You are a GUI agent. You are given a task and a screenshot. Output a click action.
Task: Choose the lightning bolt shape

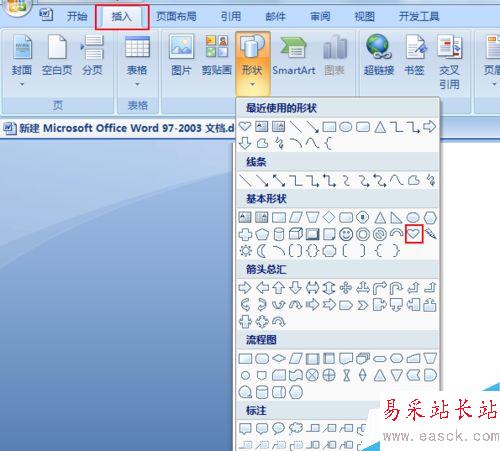(431, 234)
